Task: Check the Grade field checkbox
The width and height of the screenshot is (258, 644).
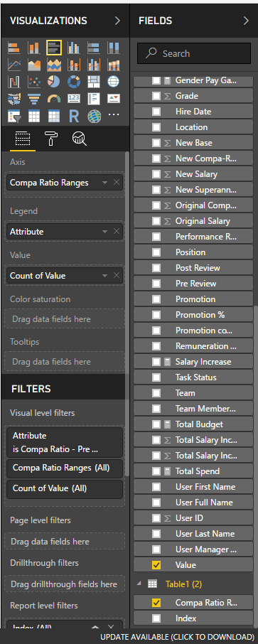Action: [x=156, y=96]
